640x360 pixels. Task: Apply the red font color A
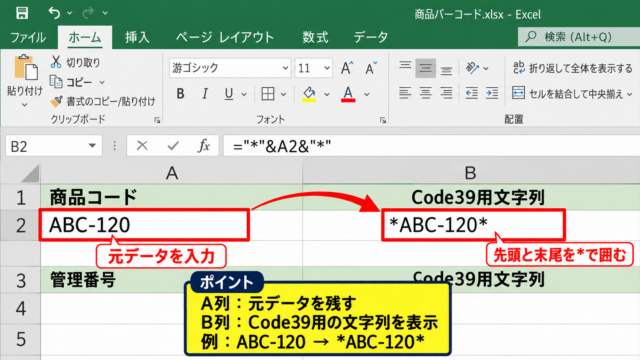click(348, 94)
